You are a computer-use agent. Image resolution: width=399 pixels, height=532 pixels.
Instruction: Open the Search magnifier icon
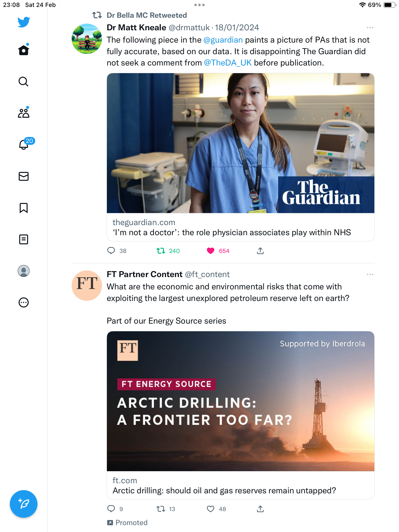coord(24,82)
